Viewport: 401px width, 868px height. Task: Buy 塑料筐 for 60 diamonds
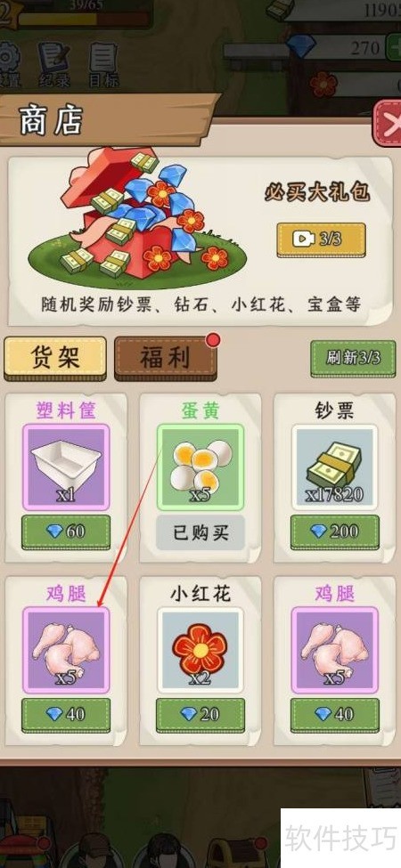66,532
